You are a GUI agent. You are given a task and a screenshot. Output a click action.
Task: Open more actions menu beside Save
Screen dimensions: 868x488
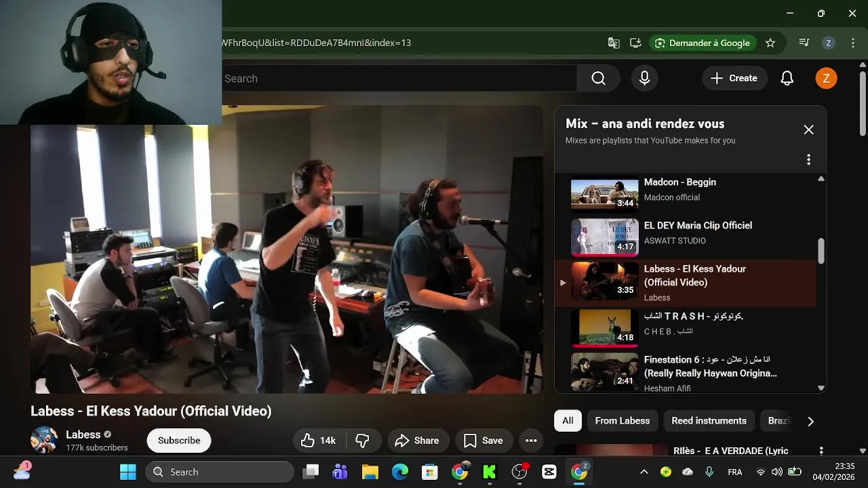click(x=531, y=441)
